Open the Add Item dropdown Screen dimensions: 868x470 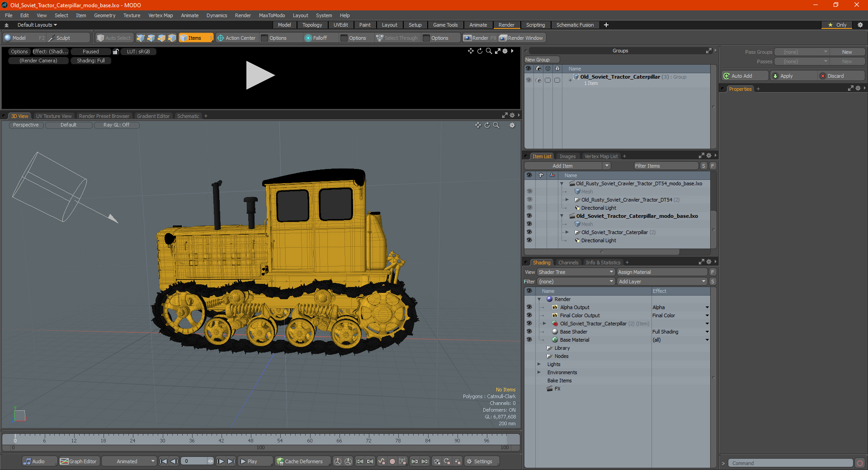(568, 166)
